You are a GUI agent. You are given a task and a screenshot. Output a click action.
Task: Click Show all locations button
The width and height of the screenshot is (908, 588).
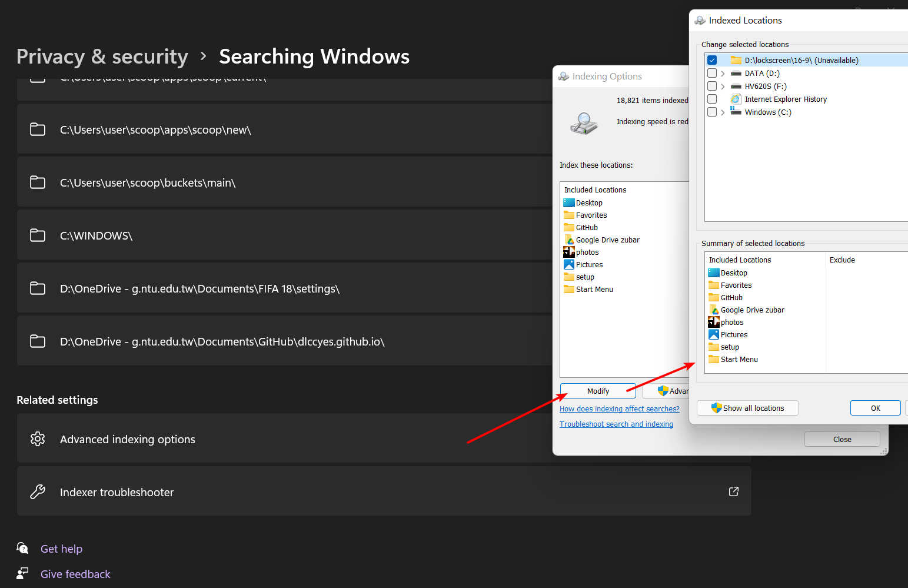[x=747, y=408]
